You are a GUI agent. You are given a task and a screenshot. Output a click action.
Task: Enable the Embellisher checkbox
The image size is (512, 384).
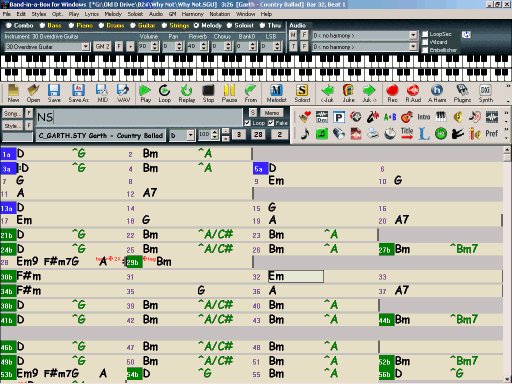(x=425, y=50)
